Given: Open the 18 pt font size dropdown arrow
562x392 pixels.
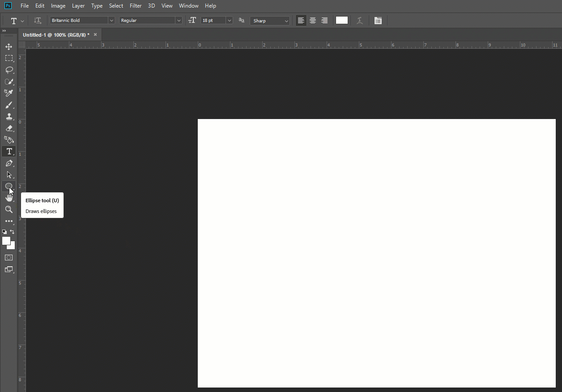Looking at the screenshot, I should pyautogui.click(x=230, y=21).
